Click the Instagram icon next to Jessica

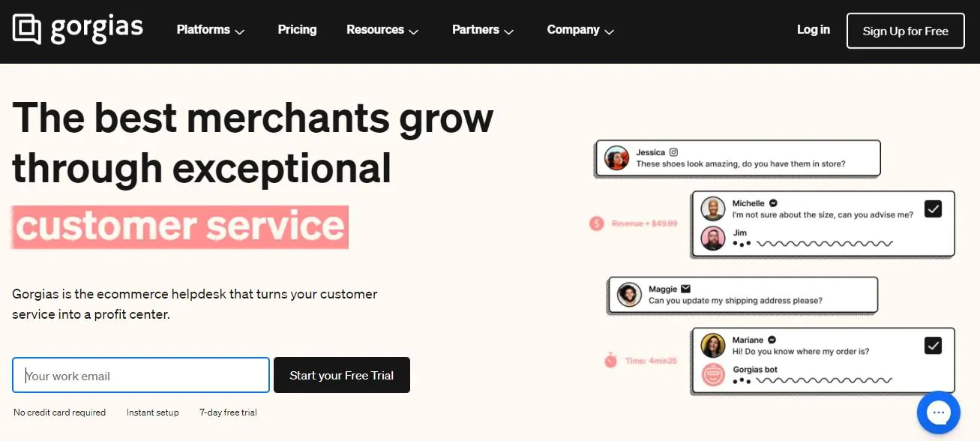point(673,152)
